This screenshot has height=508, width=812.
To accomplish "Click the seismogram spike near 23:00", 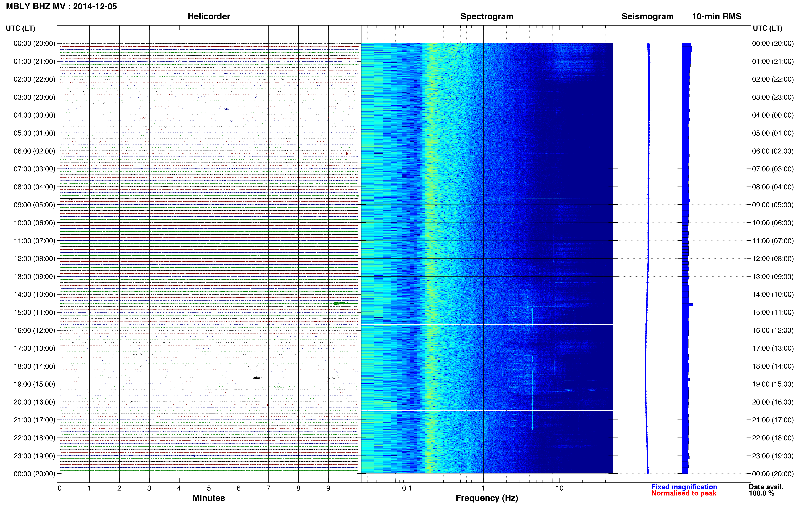I will (649, 457).
